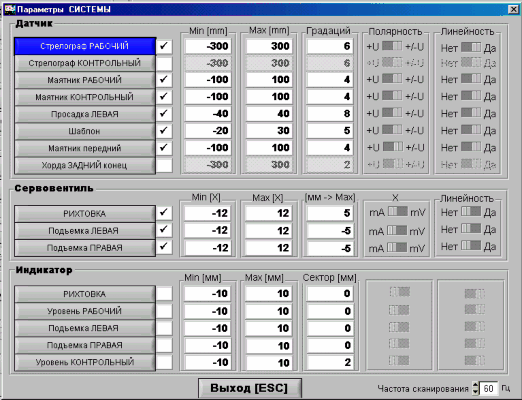Click the app icon in the title bar
Viewport: 522px width, 400px height.
pos(10,9)
